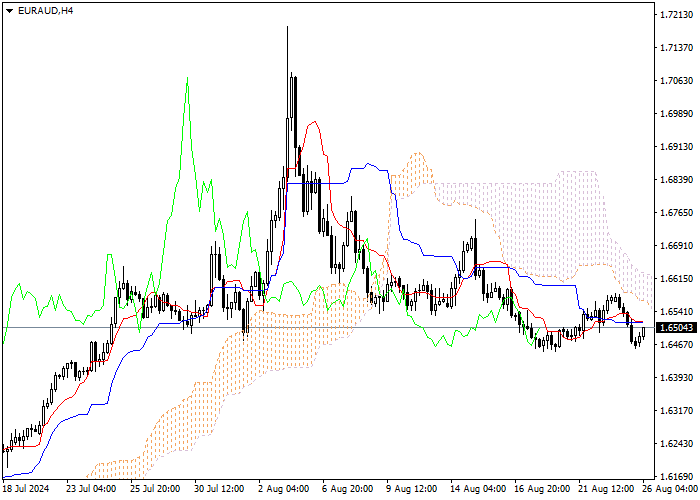Click the 2 Aug 04:00 time label

(283, 489)
